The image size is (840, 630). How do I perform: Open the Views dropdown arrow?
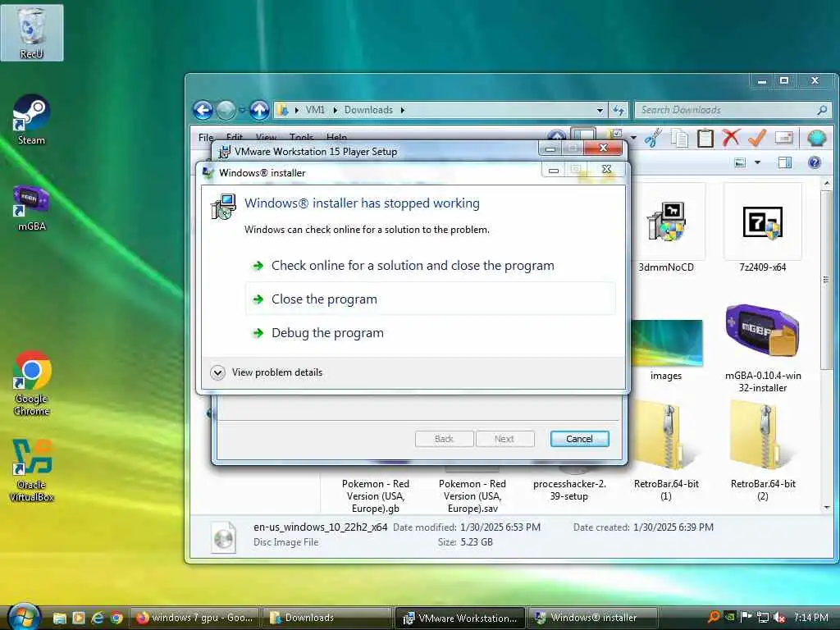click(757, 162)
